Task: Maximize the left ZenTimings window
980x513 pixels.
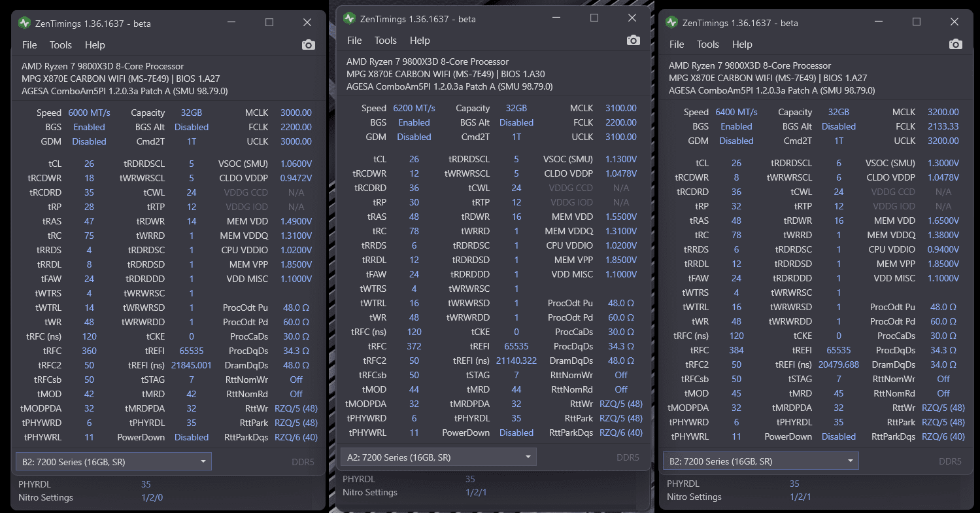Action: point(269,22)
